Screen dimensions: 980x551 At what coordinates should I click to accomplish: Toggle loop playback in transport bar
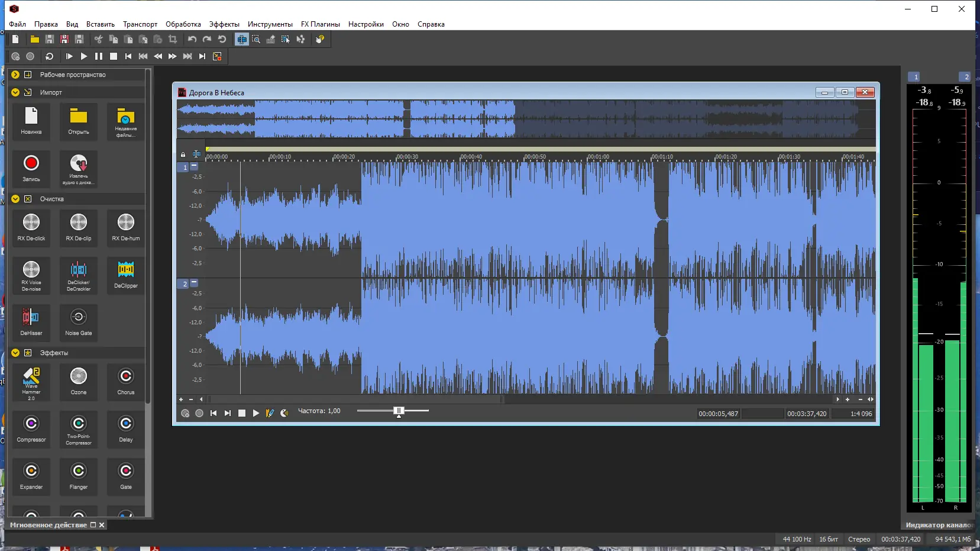[x=50, y=56]
